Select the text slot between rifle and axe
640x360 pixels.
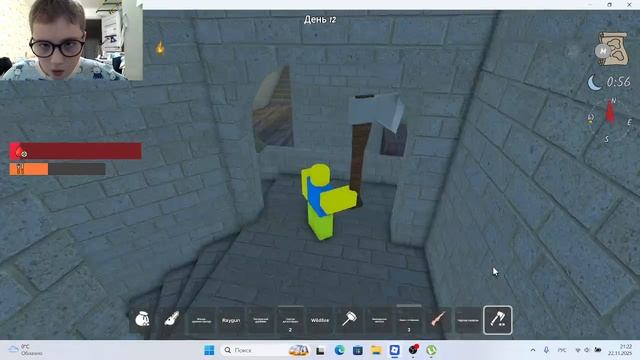point(468,320)
